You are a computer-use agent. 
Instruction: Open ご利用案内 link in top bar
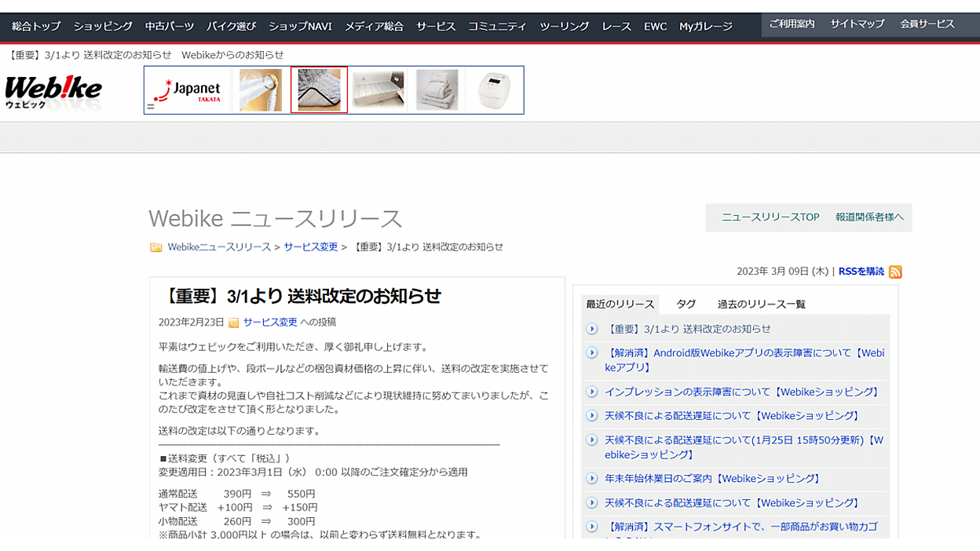click(x=792, y=24)
